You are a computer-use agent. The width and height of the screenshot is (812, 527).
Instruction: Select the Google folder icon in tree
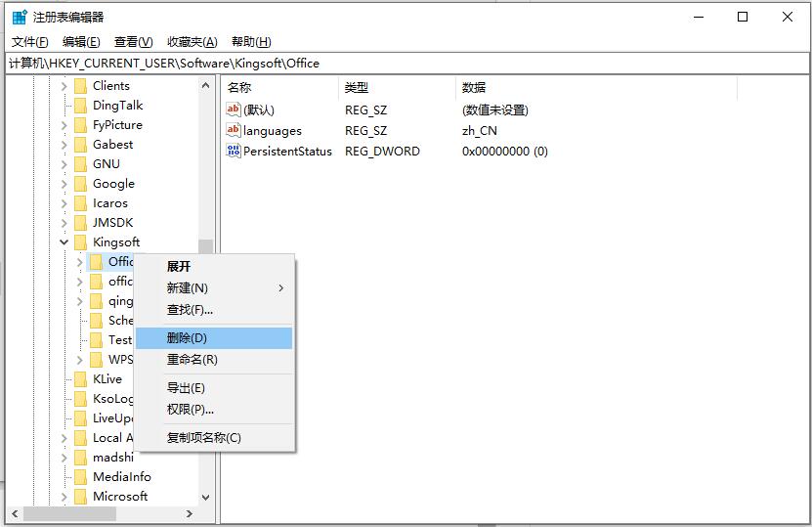click(80, 183)
